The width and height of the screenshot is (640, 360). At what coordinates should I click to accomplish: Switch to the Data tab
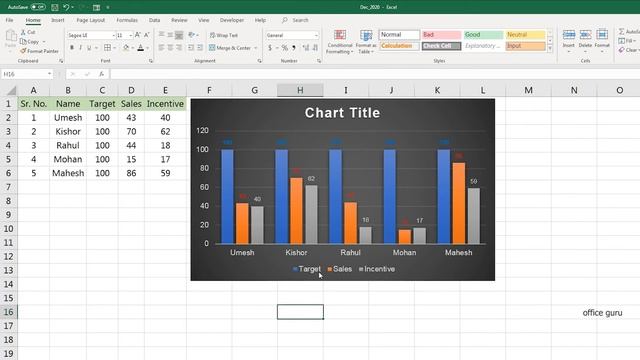tap(154, 20)
